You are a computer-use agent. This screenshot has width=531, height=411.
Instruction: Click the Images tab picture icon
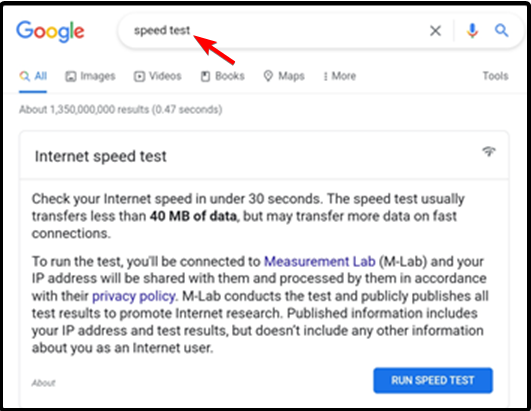[70, 77]
